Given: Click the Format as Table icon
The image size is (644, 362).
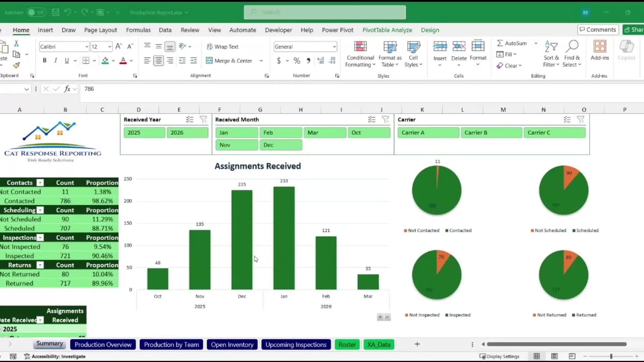Looking at the screenshot, I should pyautogui.click(x=390, y=47).
